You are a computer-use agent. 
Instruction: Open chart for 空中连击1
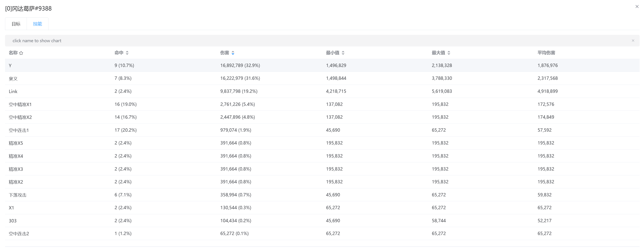[19, 130]
